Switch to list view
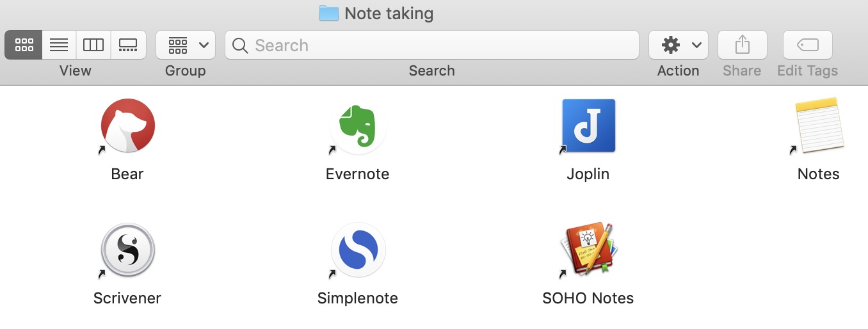 (x=59, y=45)
